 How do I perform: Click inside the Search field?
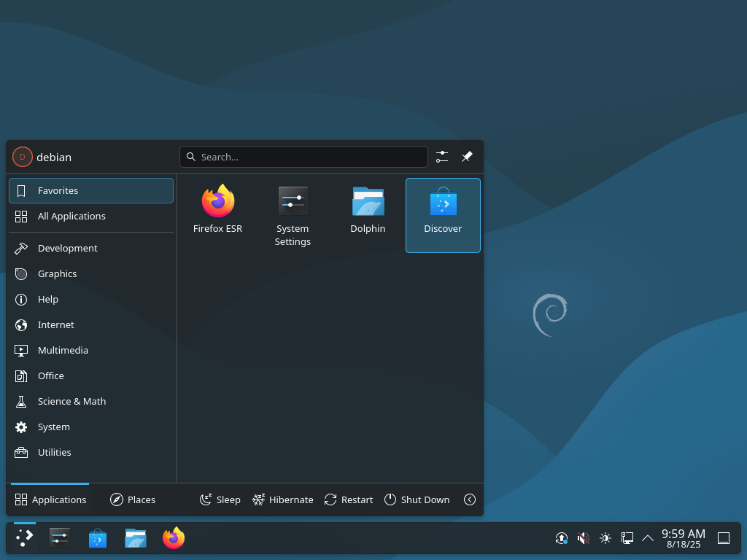pyautogui.click(x=303, y=156)
